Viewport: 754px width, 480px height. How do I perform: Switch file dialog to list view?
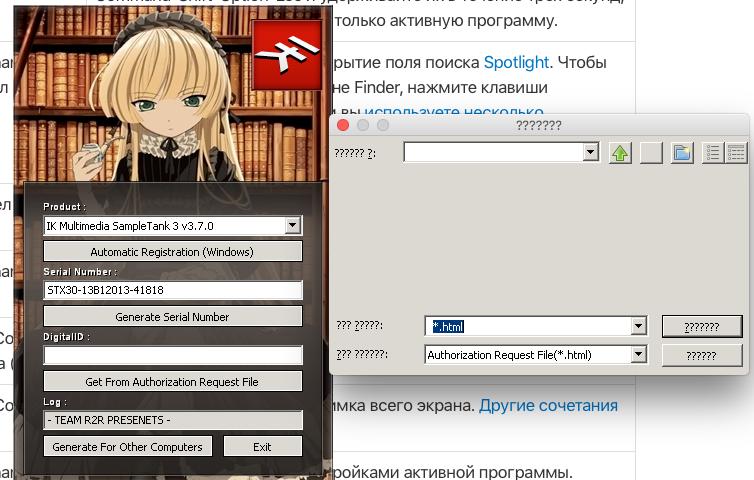tap(713, 153)
